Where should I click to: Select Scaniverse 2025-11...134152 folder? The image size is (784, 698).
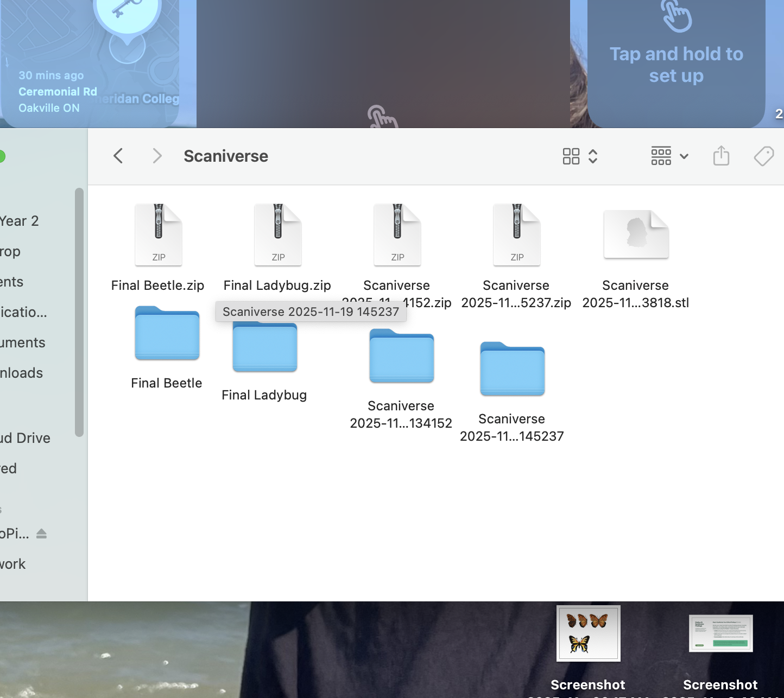[401, 357]
